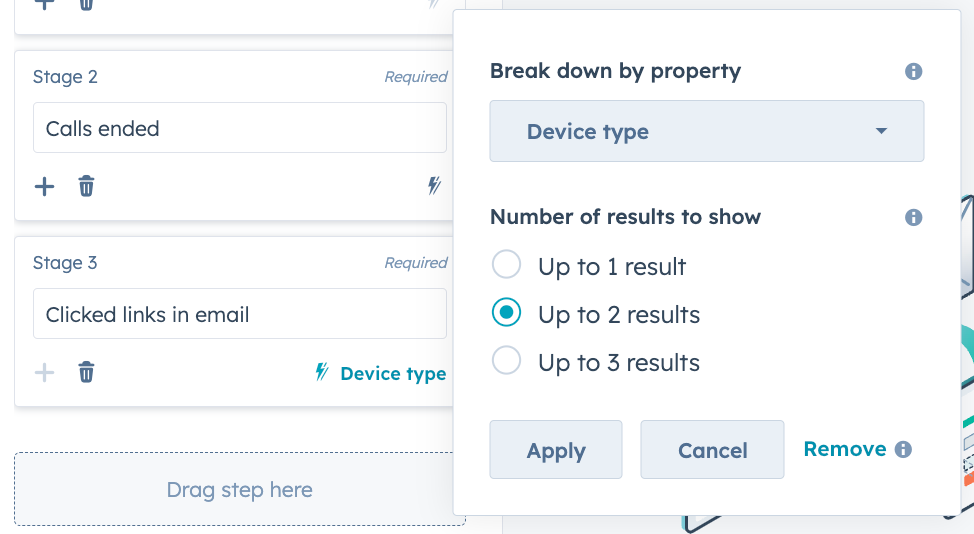The width and height of the screenshot is (974, 534).
Task: Click the lightning icon beside Device type
Action: pyautogui.click(x=321, y=372)
